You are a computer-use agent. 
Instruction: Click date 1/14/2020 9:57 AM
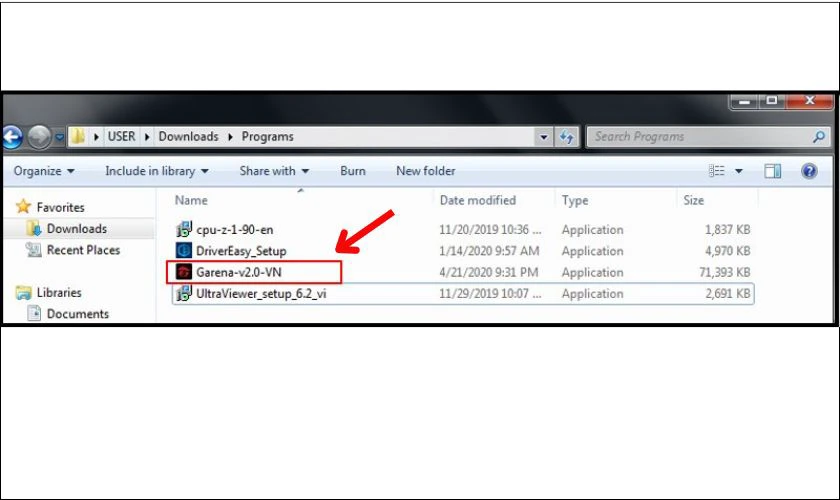tap(489, 251)
